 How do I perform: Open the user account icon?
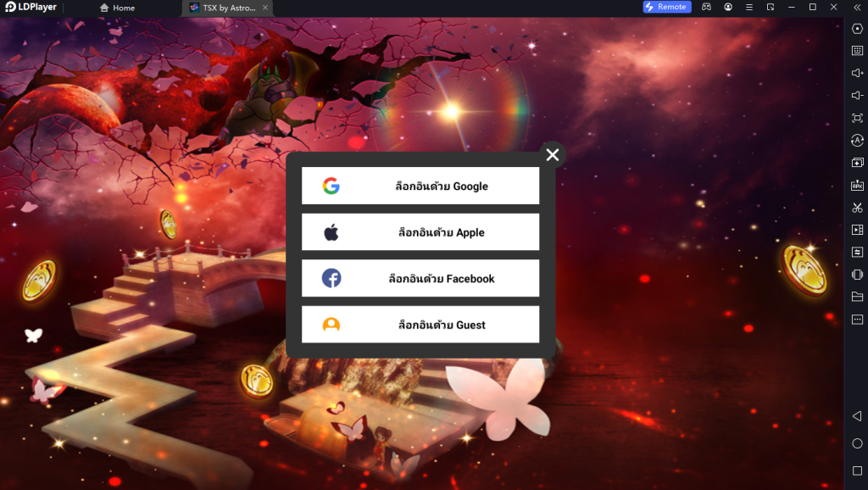coord(728,7)
